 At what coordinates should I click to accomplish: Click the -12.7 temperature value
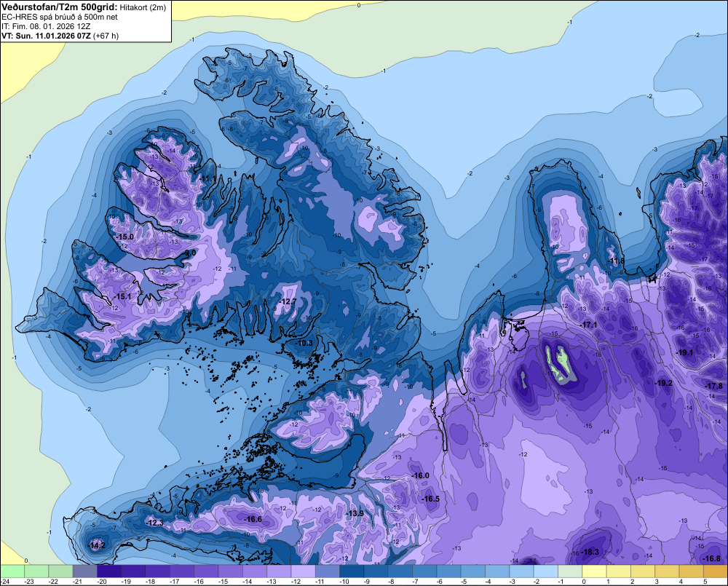click(288, 301)
